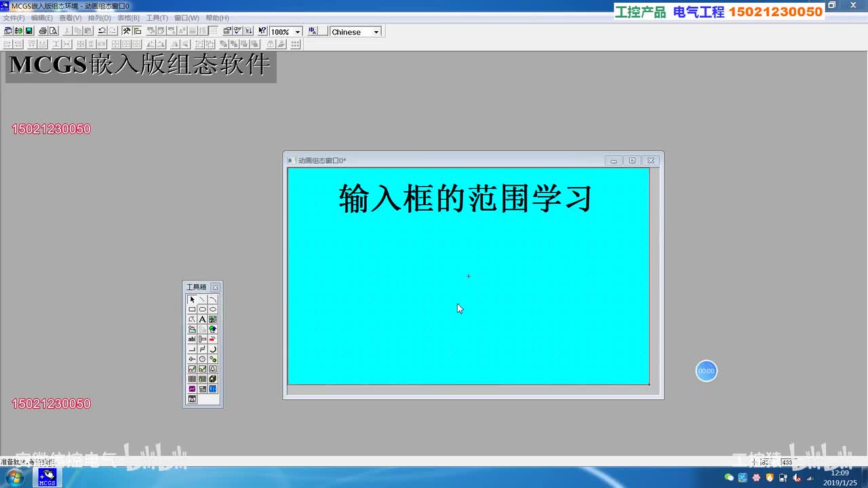Click the status bar coordinate value 433
This screenshot has width=868, height=488.
tap(787, 462)
